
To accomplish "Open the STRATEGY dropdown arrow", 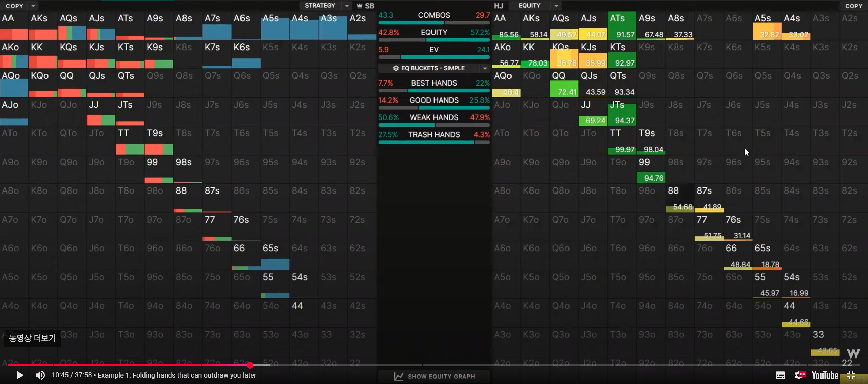I will point(346,6).
